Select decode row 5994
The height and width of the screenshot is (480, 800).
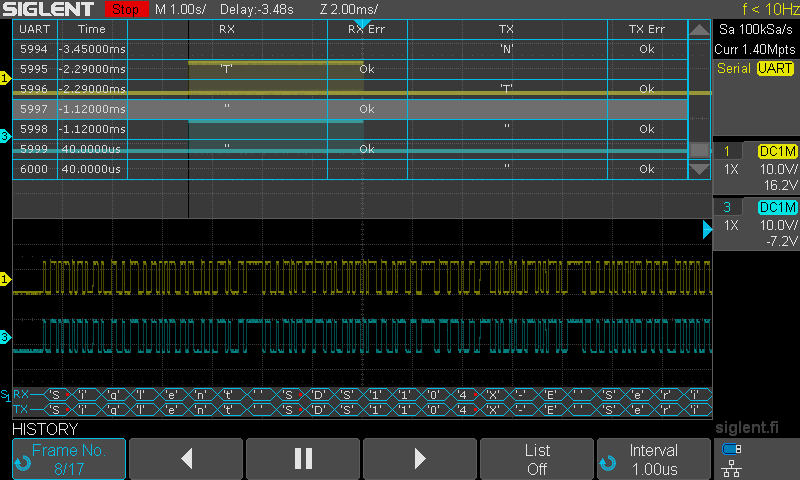point(350,49)
